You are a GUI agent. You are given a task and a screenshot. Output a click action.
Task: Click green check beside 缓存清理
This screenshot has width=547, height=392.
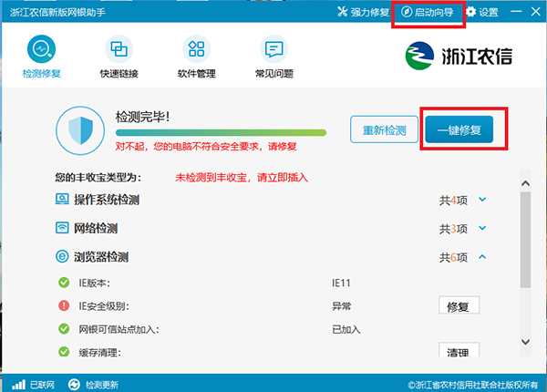tap(64, 352)
